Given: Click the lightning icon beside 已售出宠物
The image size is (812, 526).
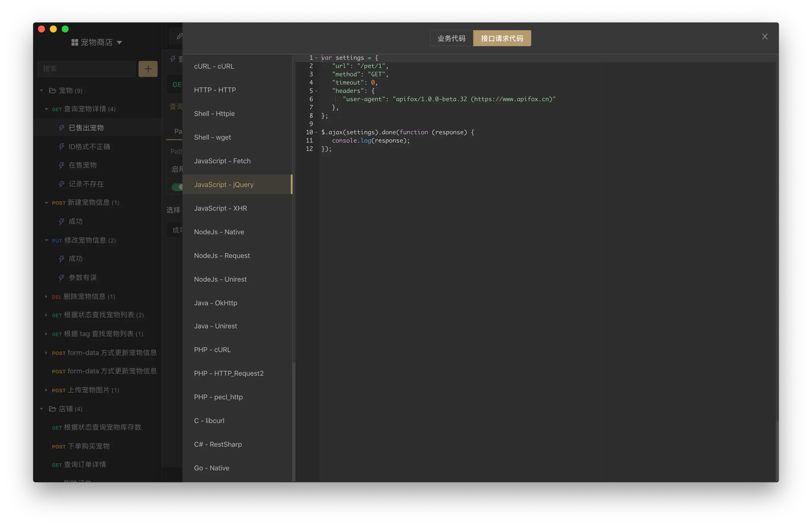Looking at the screenshot, I should point(61,128).
